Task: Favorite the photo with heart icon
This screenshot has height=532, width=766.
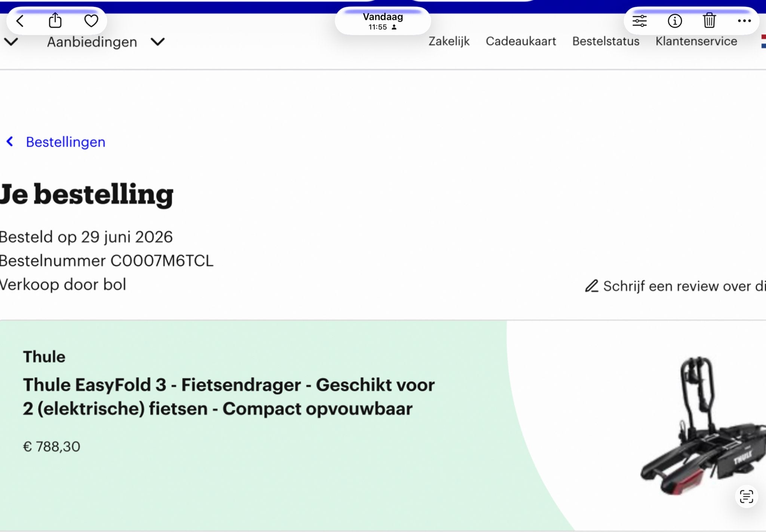Action: tap(91, 21)
